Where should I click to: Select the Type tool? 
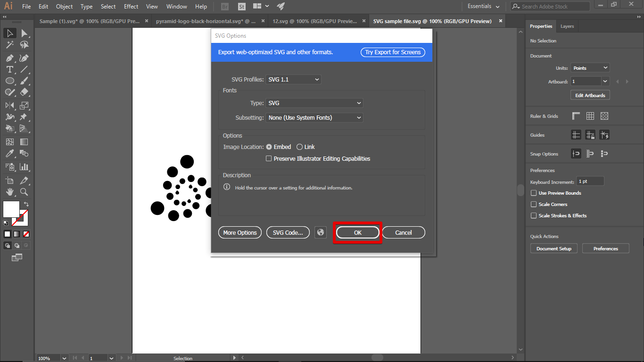9,70
